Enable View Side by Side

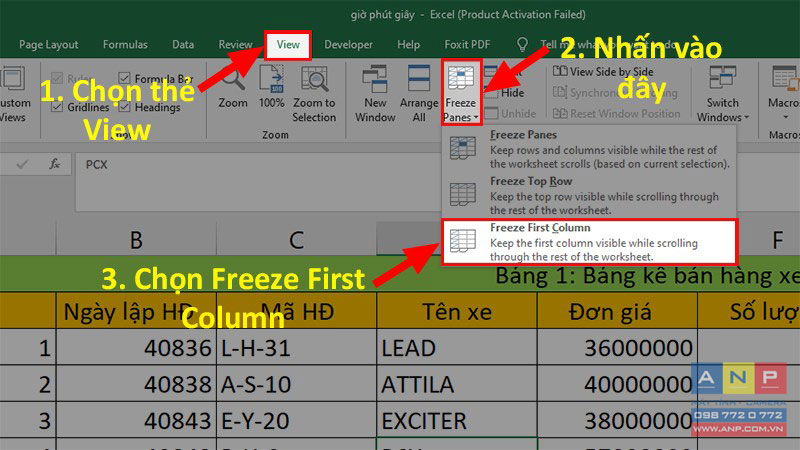coord(604,72)
